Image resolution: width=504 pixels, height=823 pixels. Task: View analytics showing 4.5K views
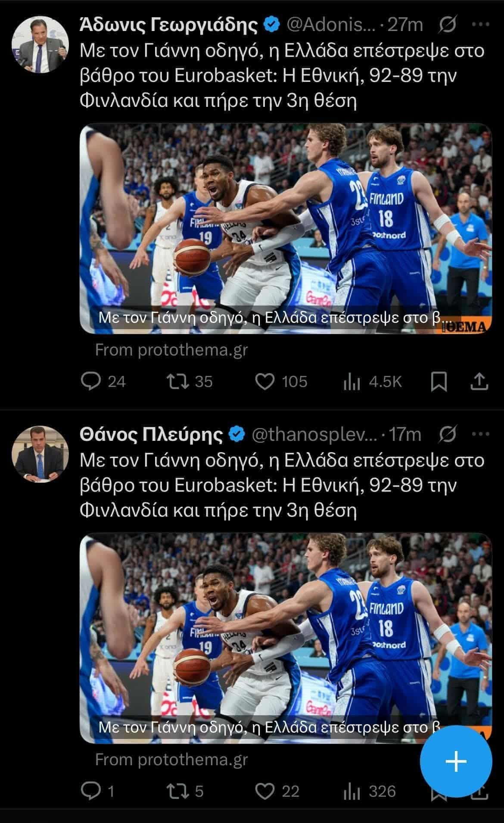pos(352,381)
